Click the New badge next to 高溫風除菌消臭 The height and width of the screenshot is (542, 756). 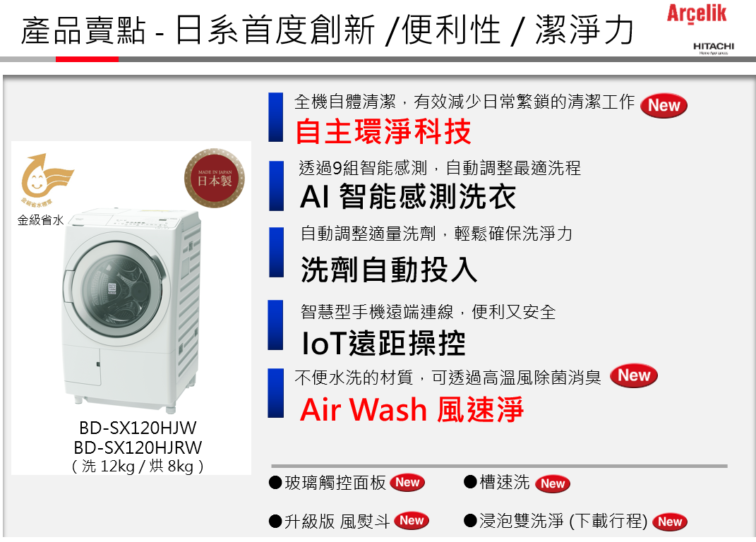(634, 375)
